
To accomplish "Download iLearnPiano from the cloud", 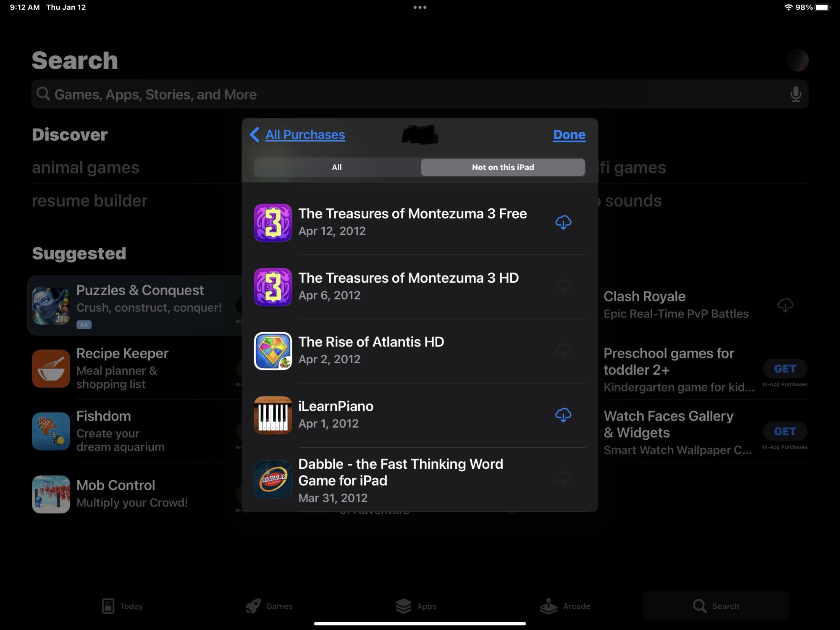I will point(563,415).
